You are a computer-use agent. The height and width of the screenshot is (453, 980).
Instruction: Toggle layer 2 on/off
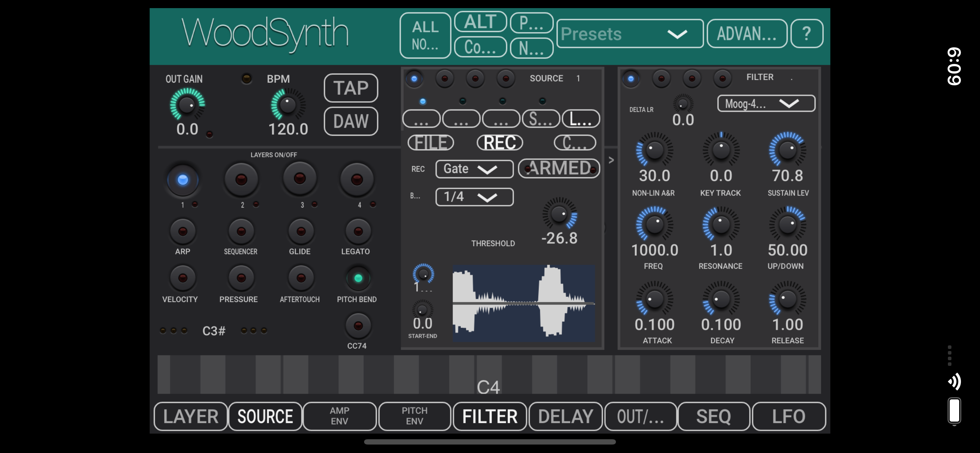click(241, 180)
